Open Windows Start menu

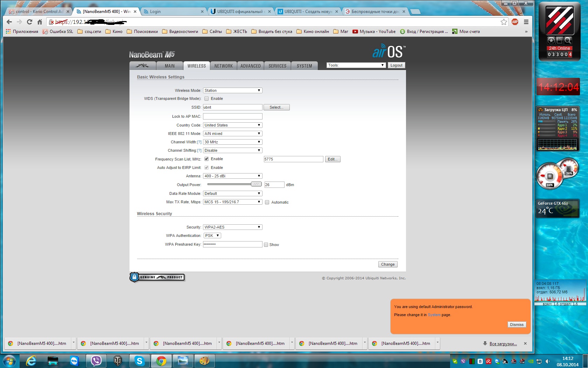(9, 361)
